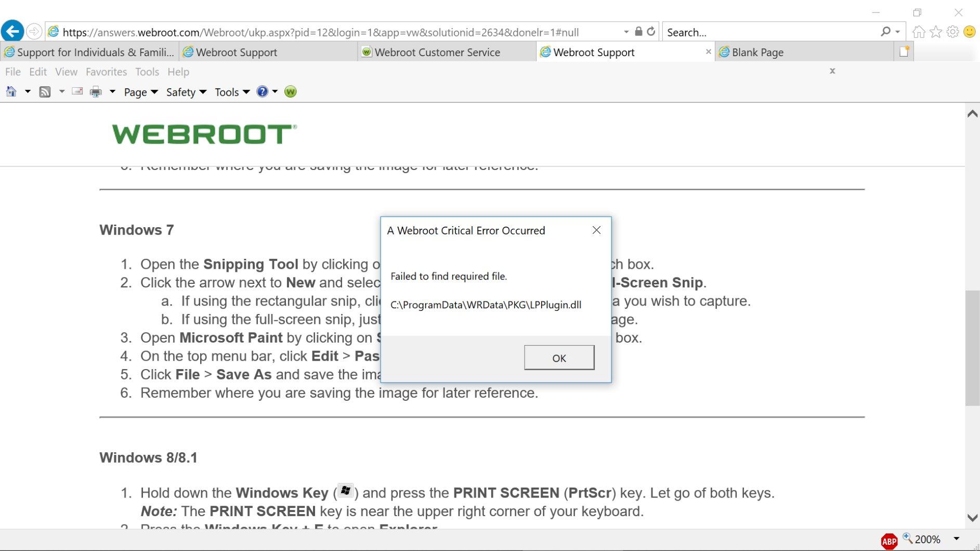Switch to Support for Individuals & Famili... tab
Image resolution: width=980 pixels, height=551 pixels.
pyautogui.click(x=89, y=52)
